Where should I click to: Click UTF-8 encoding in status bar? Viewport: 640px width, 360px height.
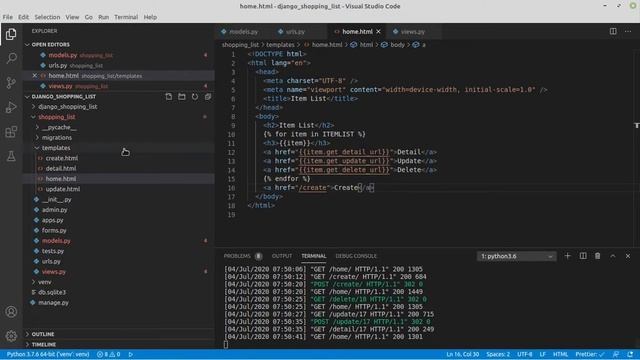click(x=525, y=354)
